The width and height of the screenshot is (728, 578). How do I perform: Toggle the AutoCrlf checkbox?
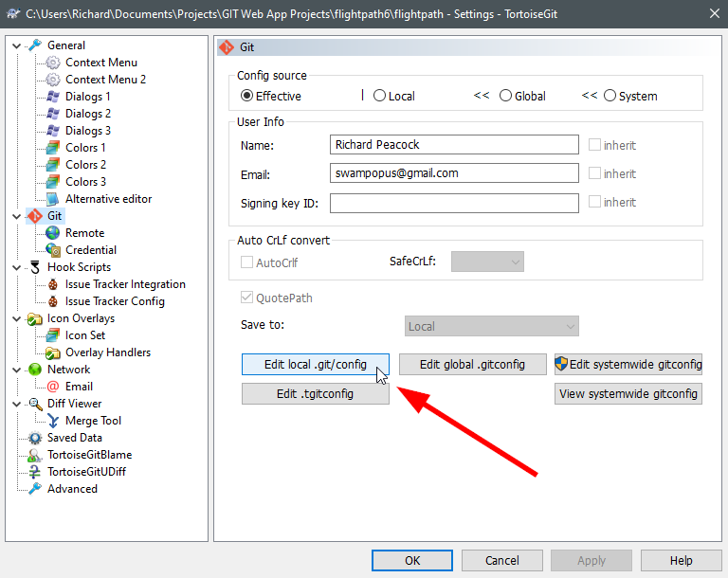(x=246, y=262)
